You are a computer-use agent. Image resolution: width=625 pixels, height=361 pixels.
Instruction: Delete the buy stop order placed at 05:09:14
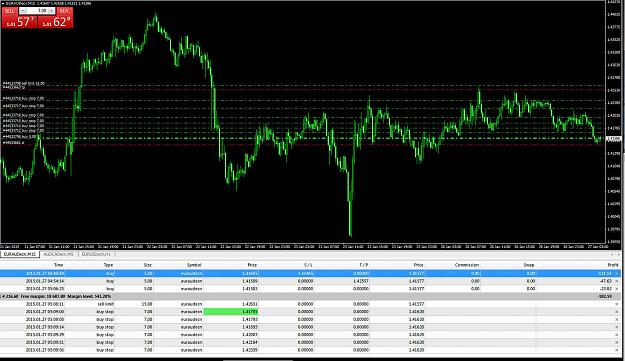pyautogui.click(x=617, y=327)
